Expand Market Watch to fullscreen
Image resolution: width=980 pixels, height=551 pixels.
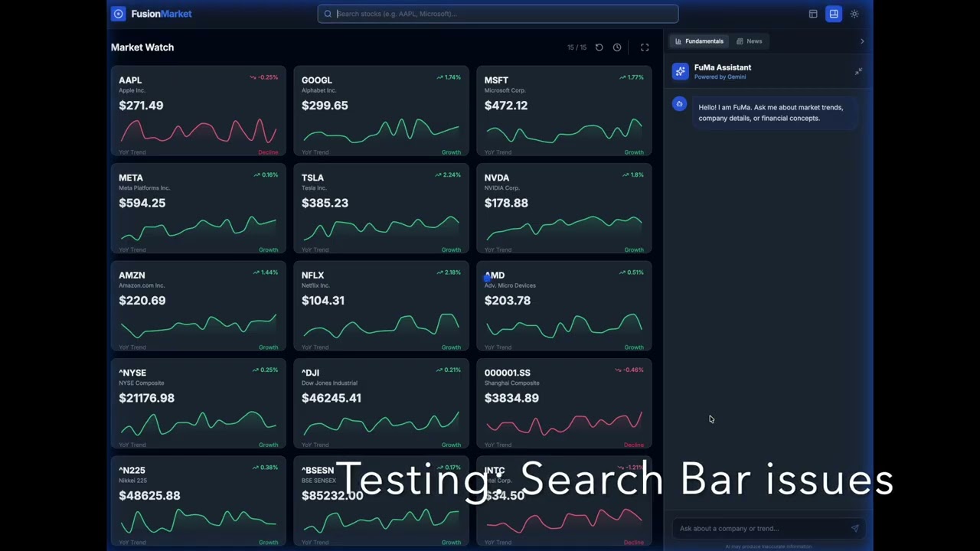coord(645,47)
